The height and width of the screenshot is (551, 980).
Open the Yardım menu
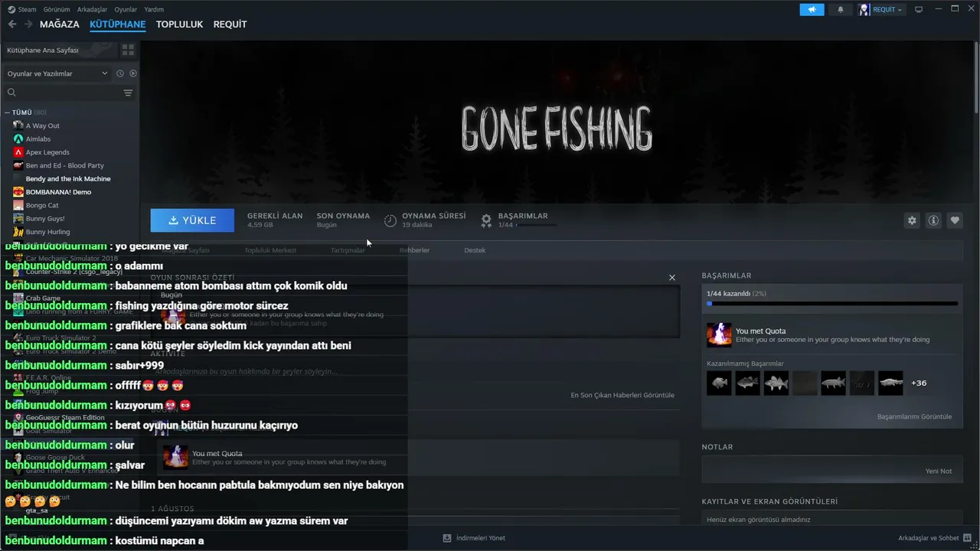click(154, 9)
